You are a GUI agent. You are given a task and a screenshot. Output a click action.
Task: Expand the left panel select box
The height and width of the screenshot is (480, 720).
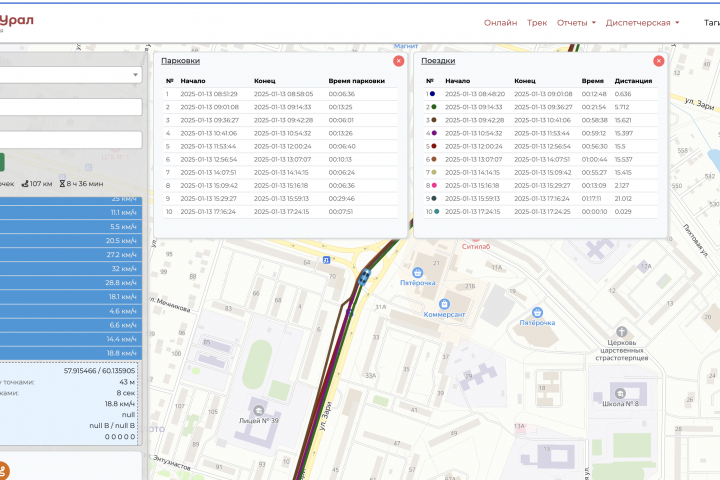[x=71, y=74]
